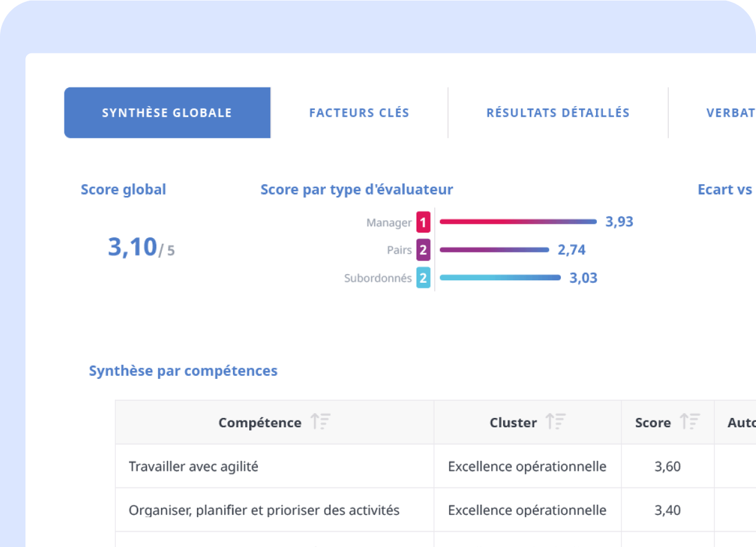
Task: Sort table by Compétence column icon
Action: tap(320, 422)
